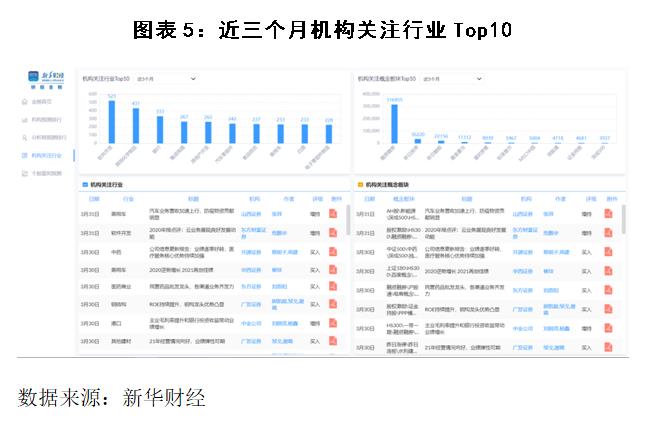Open PDF in first row of 机构关注概念板块 table
Viewport: 647px width, 426px height.
608,214
